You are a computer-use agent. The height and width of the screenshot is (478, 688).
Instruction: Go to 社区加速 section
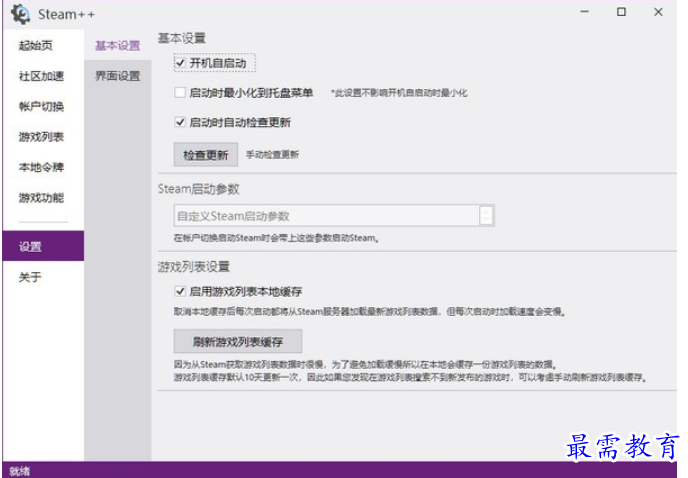coord(41,76)
